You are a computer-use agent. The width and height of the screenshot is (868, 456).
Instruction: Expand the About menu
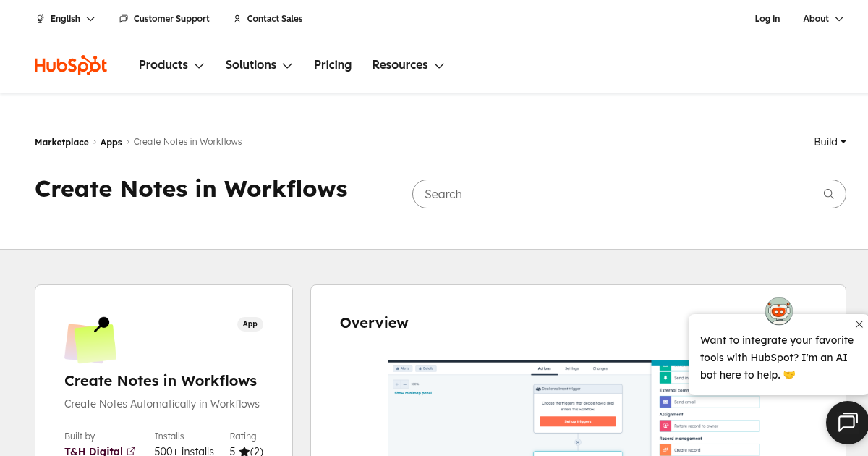(x=823, y=19)
